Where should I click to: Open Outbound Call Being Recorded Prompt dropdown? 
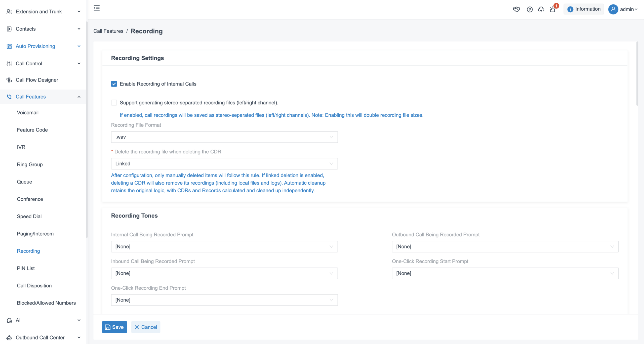coord(505,247)
